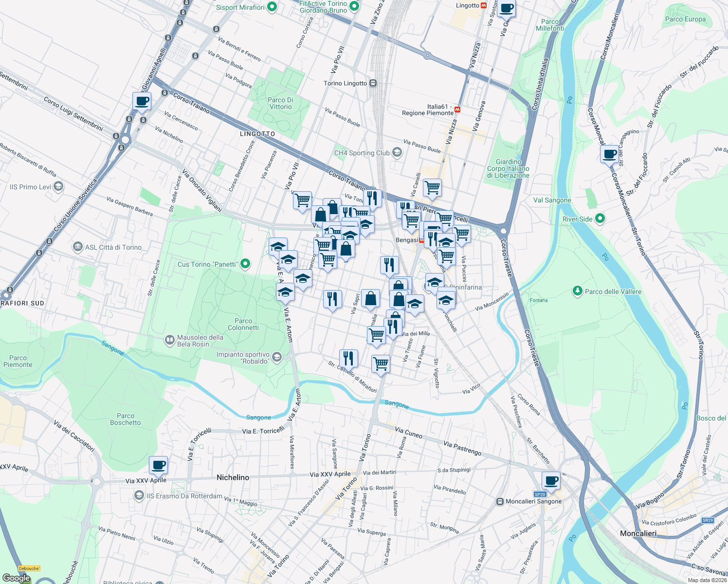Click the Parco delle Vallere park marker

point(577,291)
